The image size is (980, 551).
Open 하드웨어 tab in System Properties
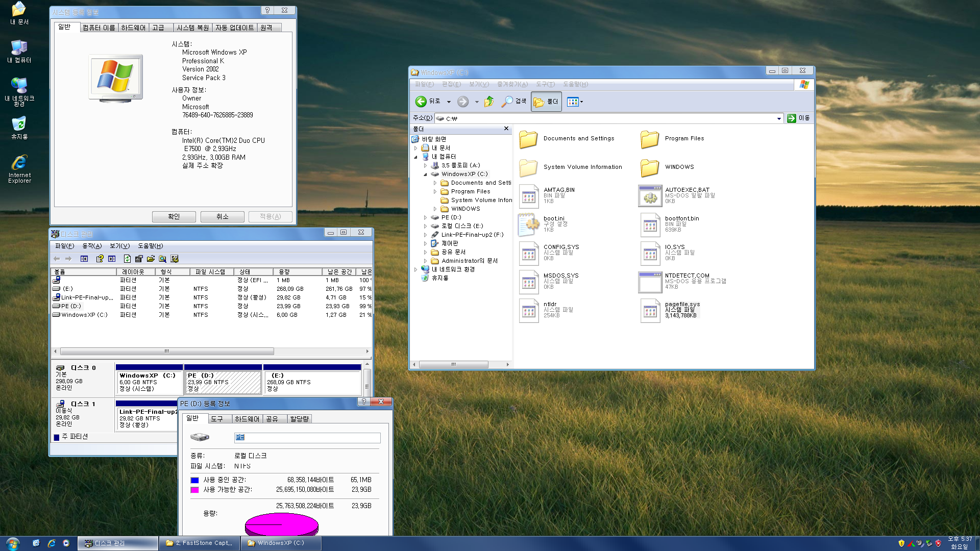(x=133, y=28)
